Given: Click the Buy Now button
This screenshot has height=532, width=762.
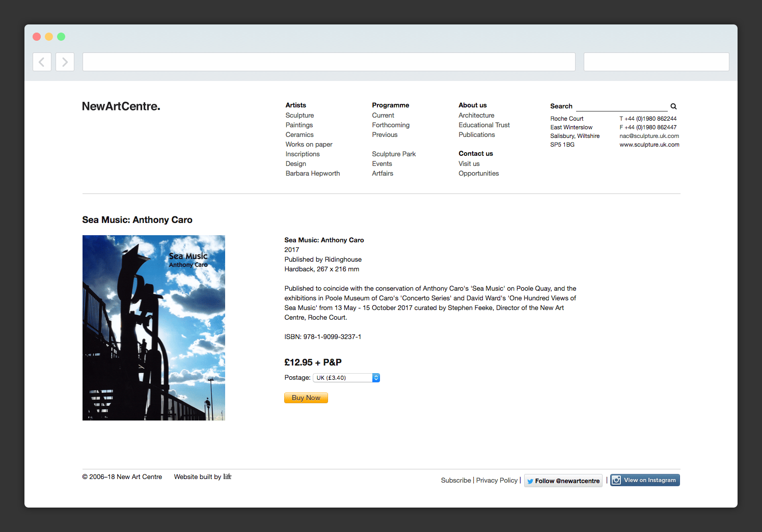Looking at the screenshot, I should click(x=306, y=398).
